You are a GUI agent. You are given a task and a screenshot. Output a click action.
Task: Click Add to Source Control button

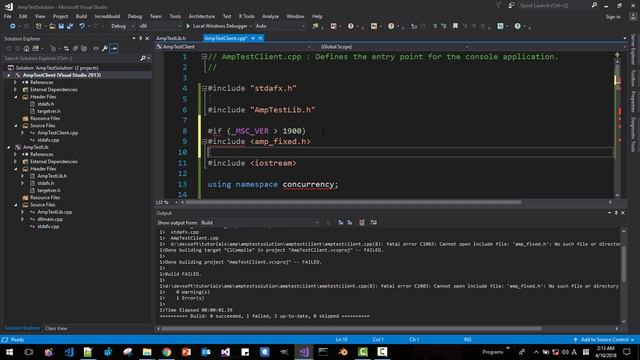click(x=604, y=340)
